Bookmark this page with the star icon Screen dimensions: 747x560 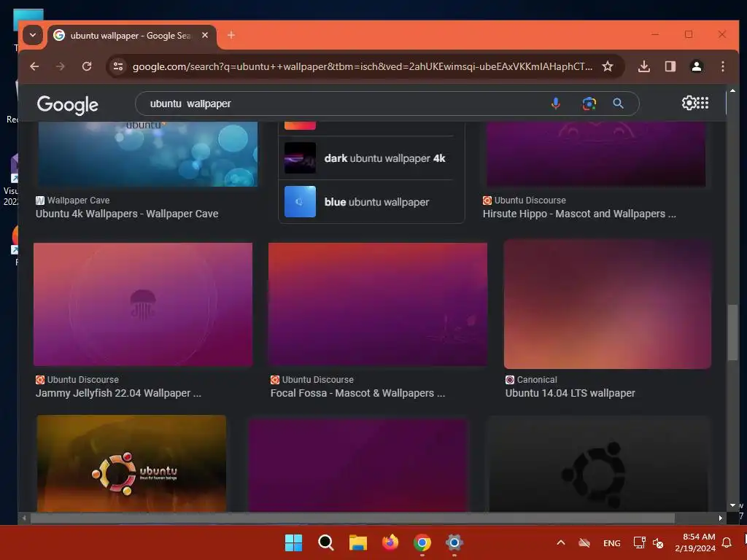(608, 66)
